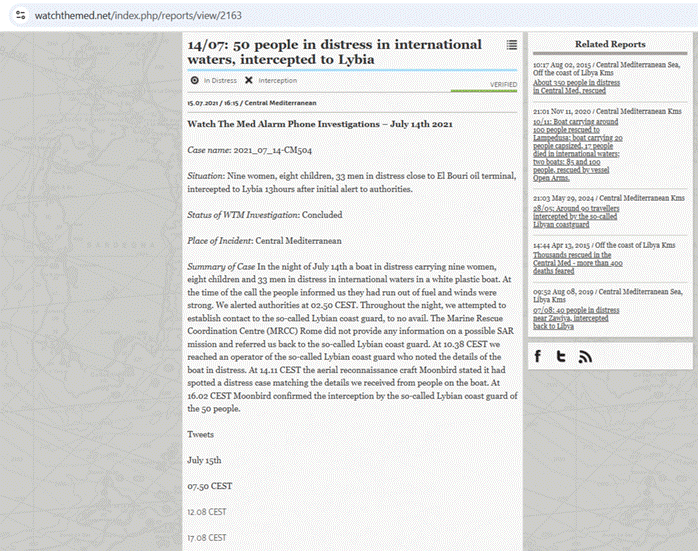This screenshot has height=551, width=698.
Task: Click the list menu icon beside the report title
Action: click(511, 45)
